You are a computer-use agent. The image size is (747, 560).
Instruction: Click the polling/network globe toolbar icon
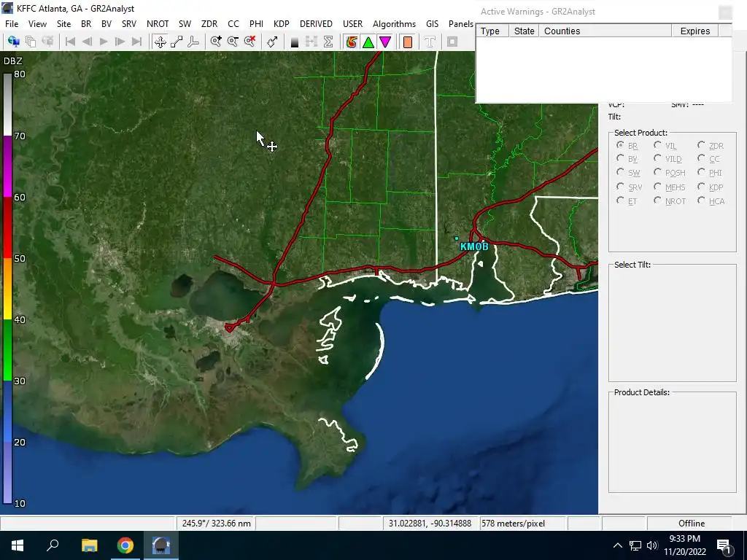[13, 42]
